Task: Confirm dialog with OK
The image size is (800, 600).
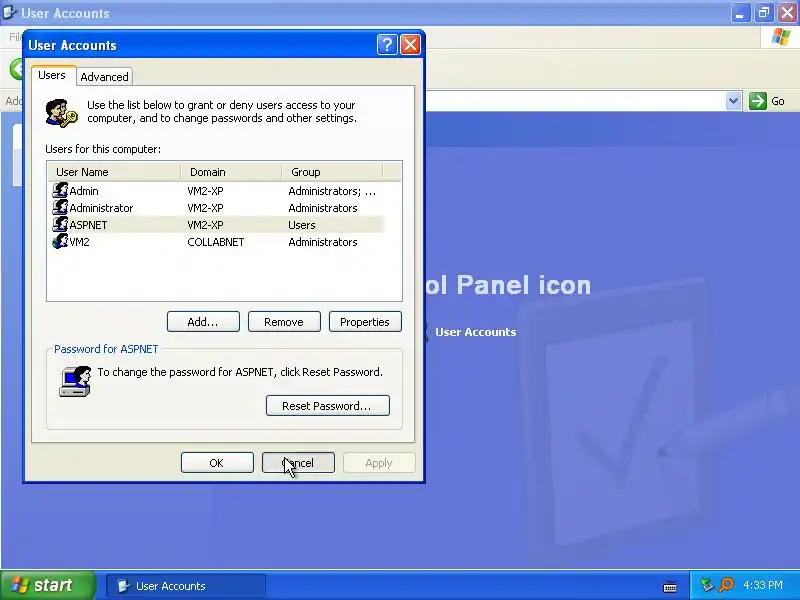Action: (x=217, y=463)
